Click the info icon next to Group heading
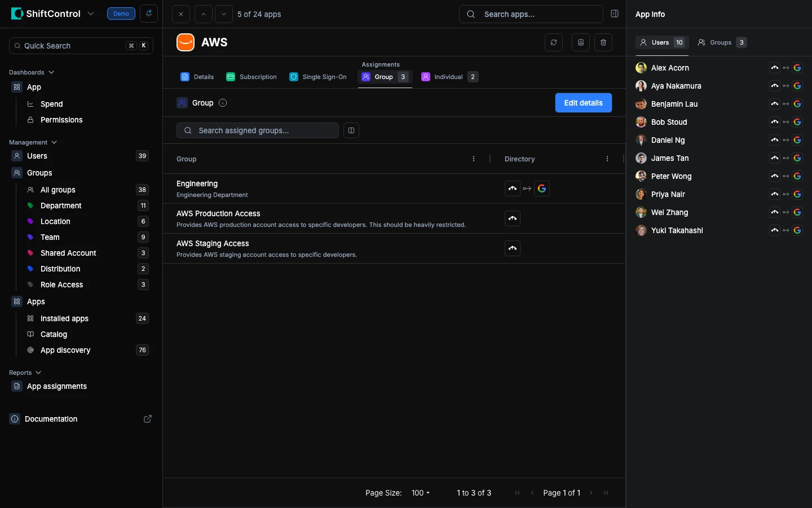This screenshot has width=812, height=508. (x=223, y=103)
